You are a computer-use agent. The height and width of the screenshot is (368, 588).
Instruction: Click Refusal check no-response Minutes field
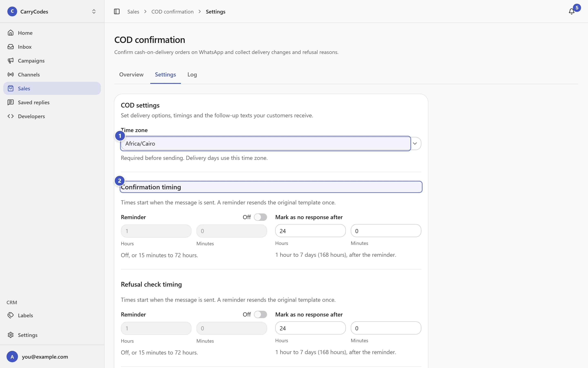(x=386, y=328)
